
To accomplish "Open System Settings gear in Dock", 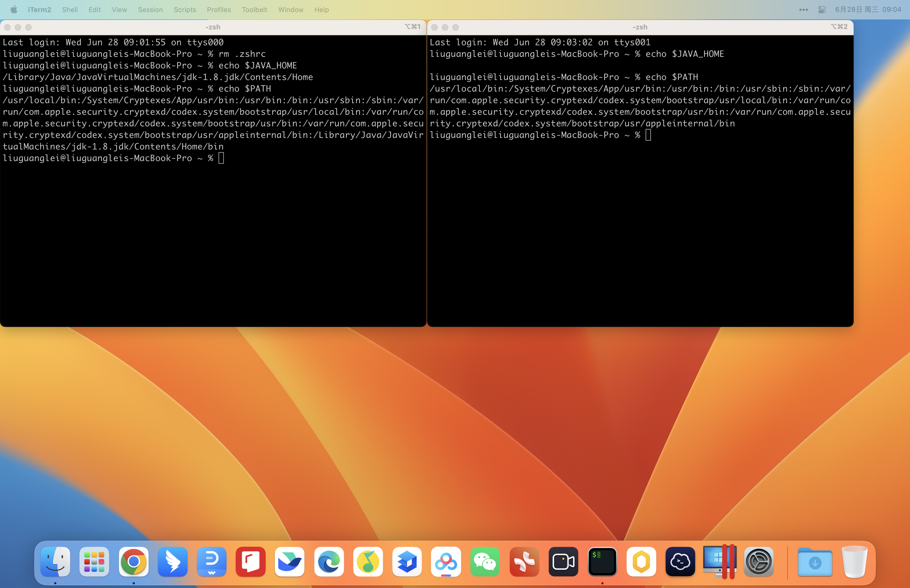I will click(x=759, y=562).
